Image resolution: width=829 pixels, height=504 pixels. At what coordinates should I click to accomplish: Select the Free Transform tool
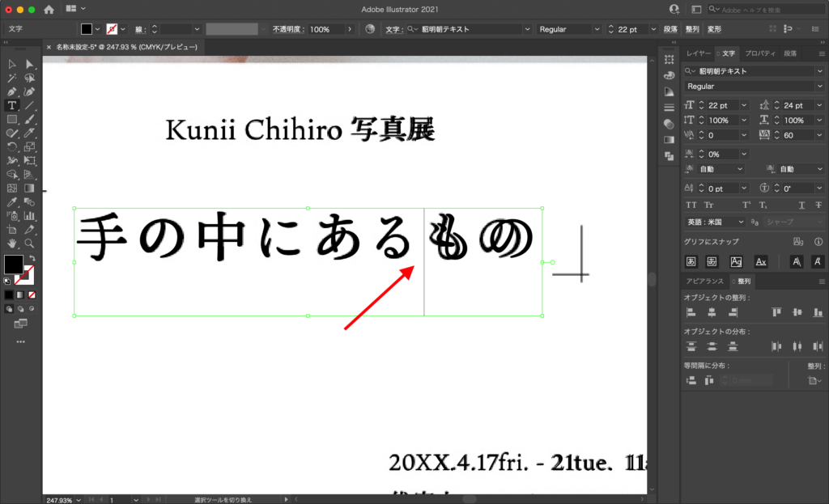30,161
